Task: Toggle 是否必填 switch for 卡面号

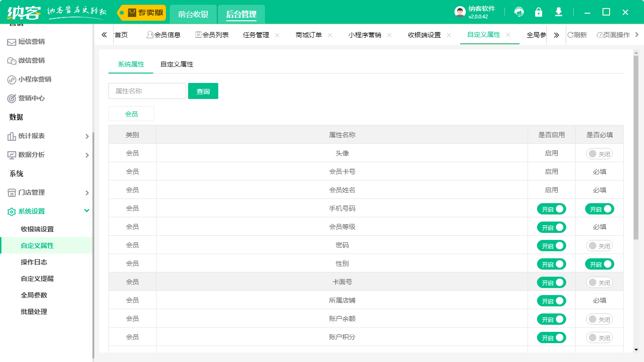Action: click(x=599, y=282)
